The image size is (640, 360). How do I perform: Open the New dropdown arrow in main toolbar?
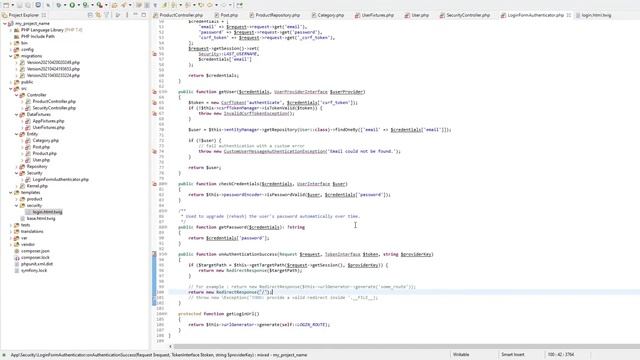click(13, 5)
